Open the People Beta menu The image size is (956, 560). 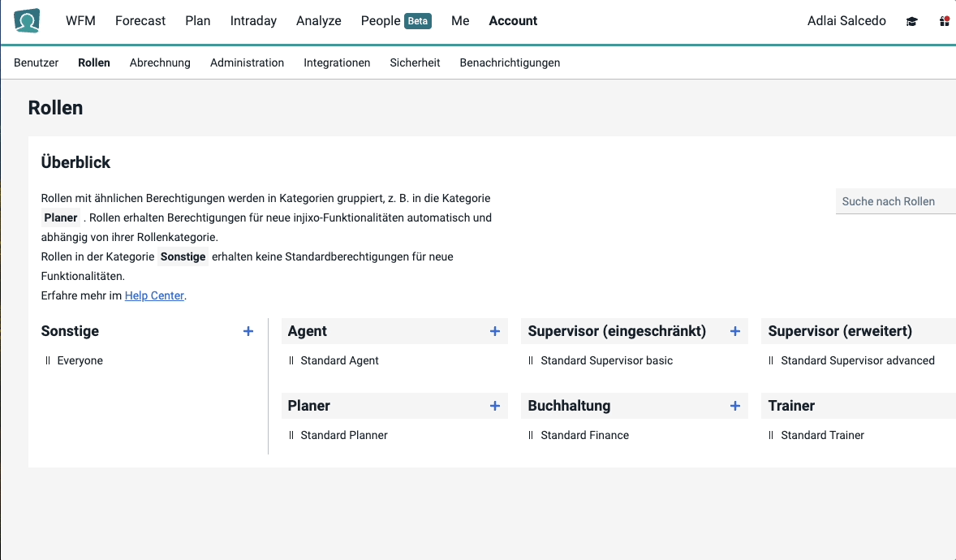click(x=395, y=20)
